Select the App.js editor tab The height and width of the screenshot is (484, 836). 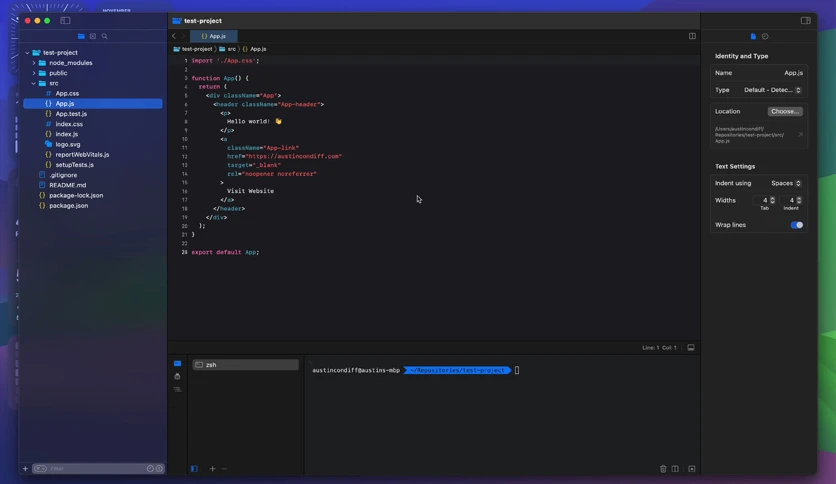pos(214,36)
